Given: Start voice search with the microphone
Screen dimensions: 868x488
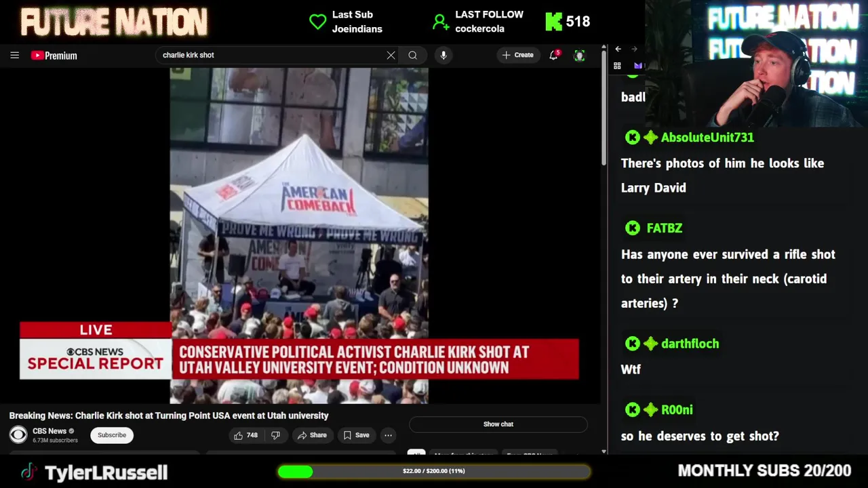Looking at the screenshot, I should click(443, 56).
